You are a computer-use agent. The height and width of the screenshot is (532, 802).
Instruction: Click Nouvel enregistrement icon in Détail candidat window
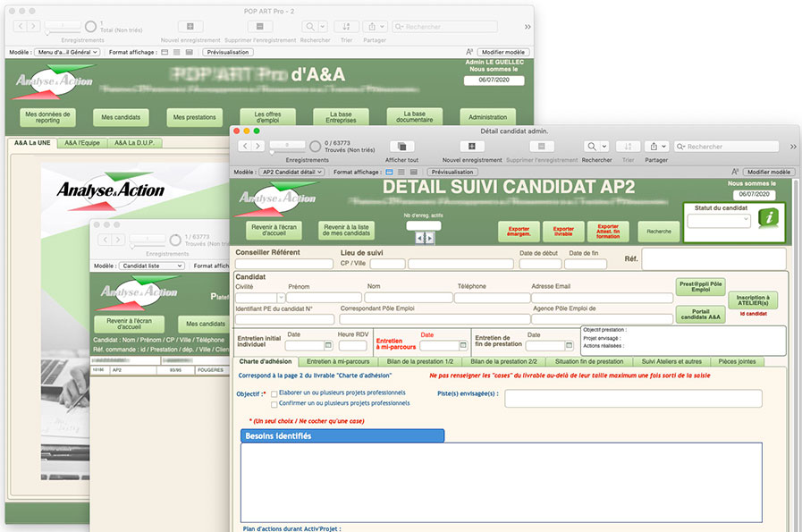471,147
